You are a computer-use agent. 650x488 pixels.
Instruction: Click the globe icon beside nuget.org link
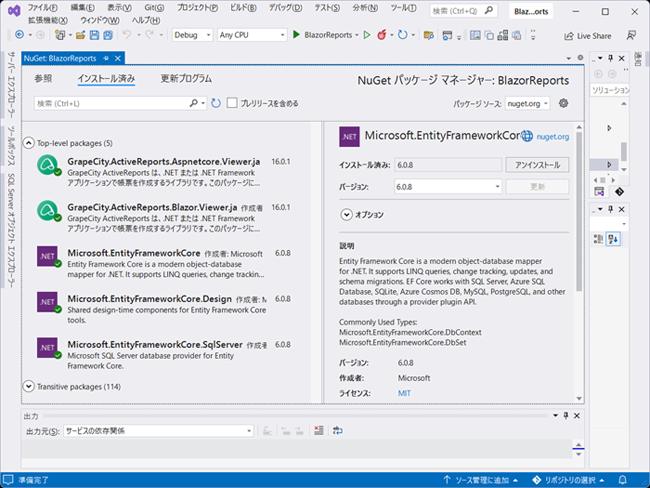coord(527,136)
